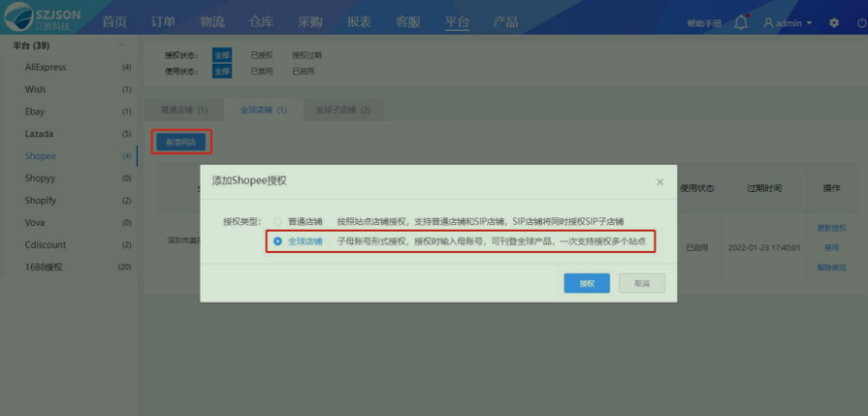Open the settings gear icon

tap(833, 23)
